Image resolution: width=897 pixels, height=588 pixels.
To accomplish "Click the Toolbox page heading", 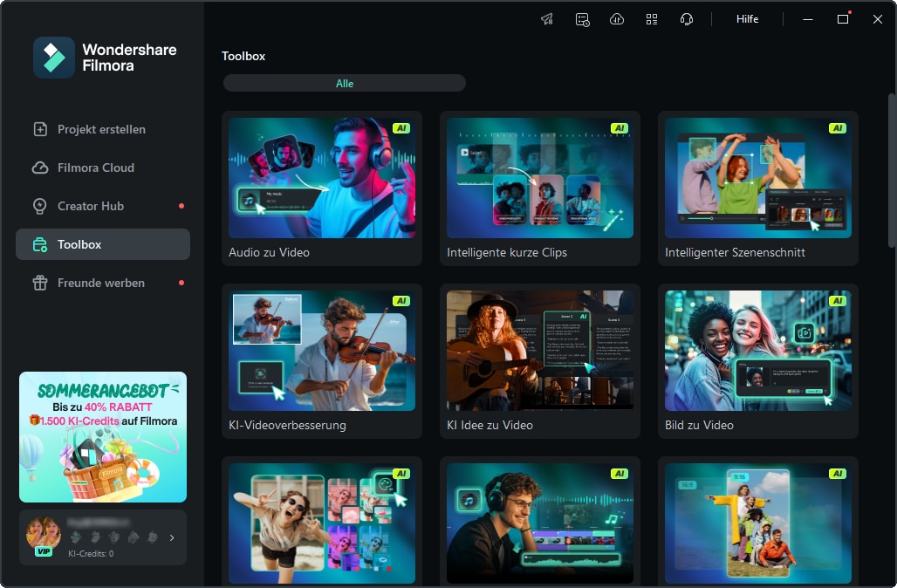I will pyautogui.click(x=243, y=56).
